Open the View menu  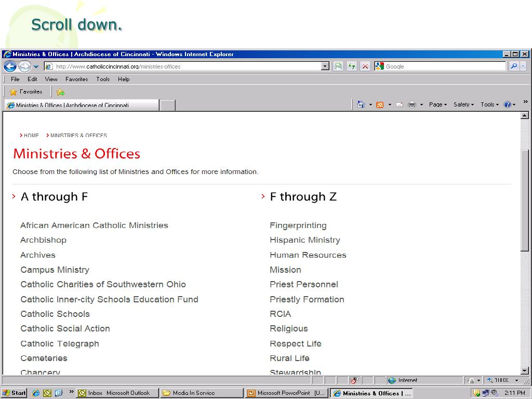tap(51, 79)
